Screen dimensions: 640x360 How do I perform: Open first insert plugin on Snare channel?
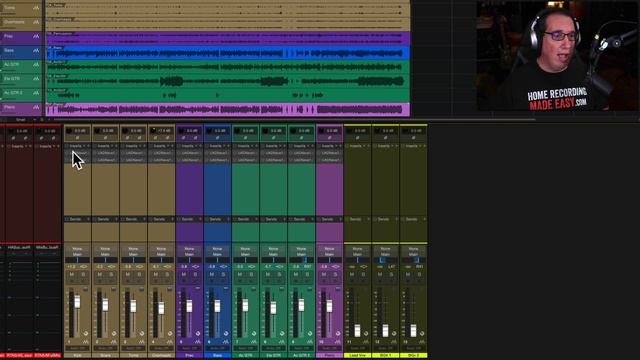(x=105, y=153)
